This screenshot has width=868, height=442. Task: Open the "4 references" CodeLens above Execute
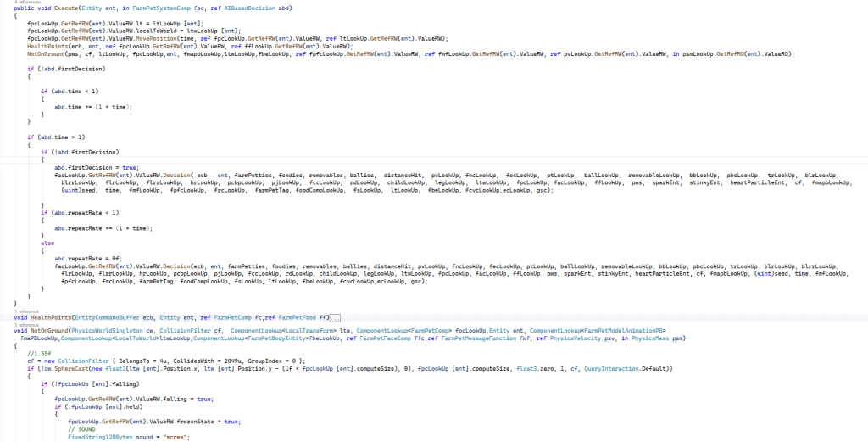pos(25,3)
